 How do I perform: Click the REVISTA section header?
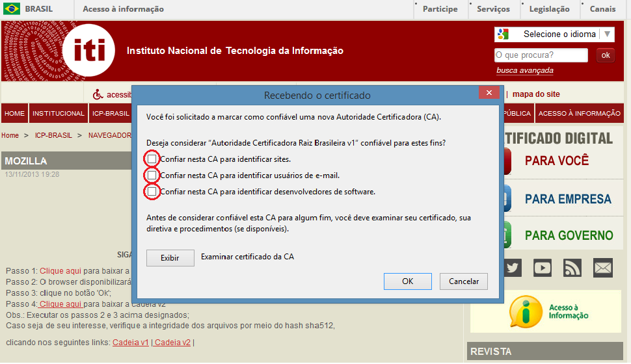coord(545,351)
